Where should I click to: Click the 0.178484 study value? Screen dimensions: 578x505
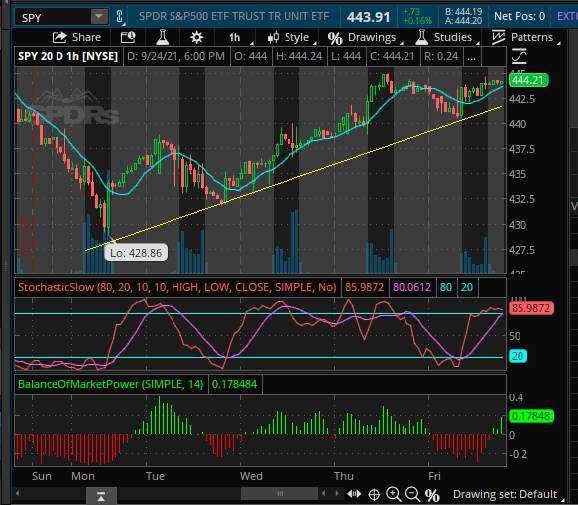(x=234, y=384)
